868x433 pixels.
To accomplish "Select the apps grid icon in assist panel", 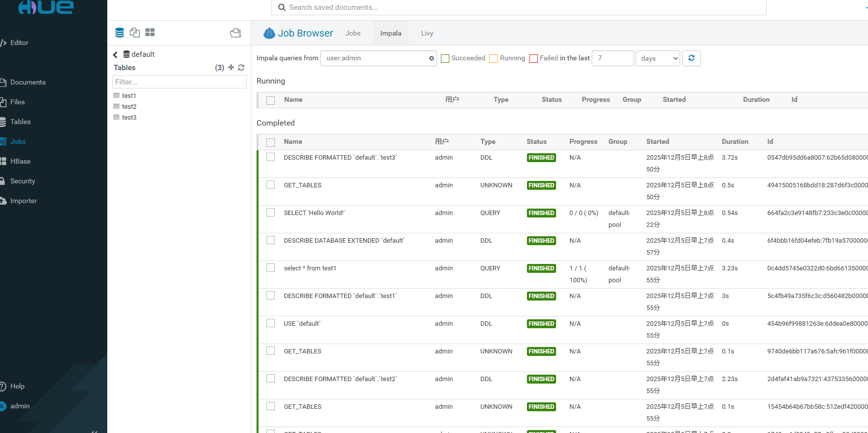I will tap(150, 33).
